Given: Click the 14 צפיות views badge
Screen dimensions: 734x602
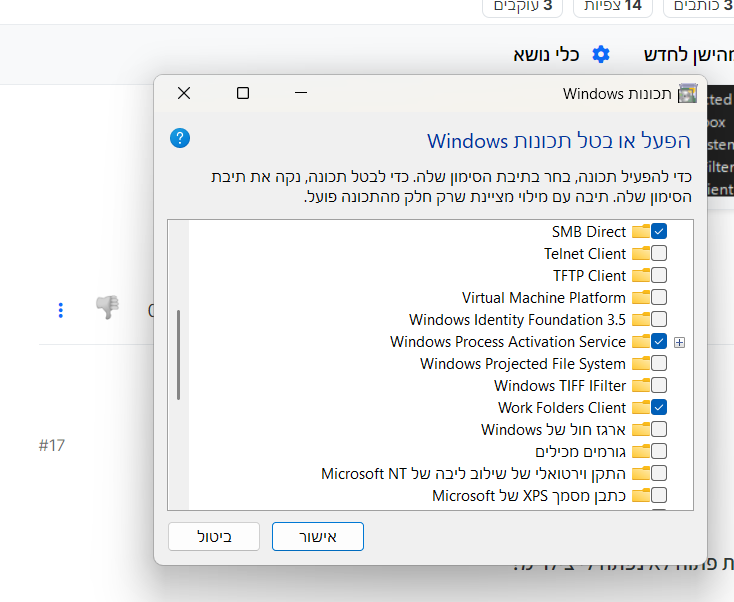Looking at the screenshot, I should 613,7.
